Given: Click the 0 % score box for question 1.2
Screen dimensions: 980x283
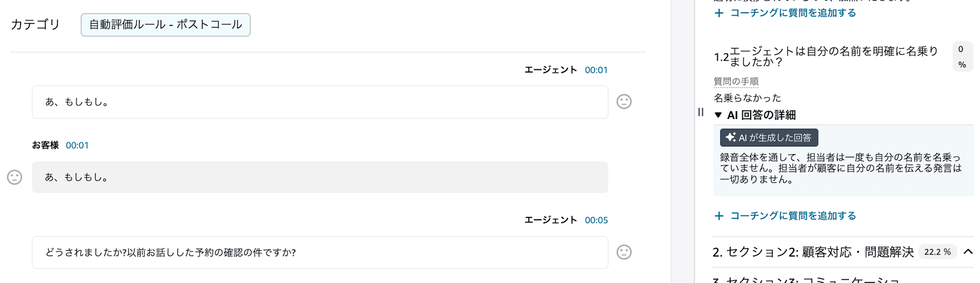Looking at the screenshot, I should [x=962, y=56].
